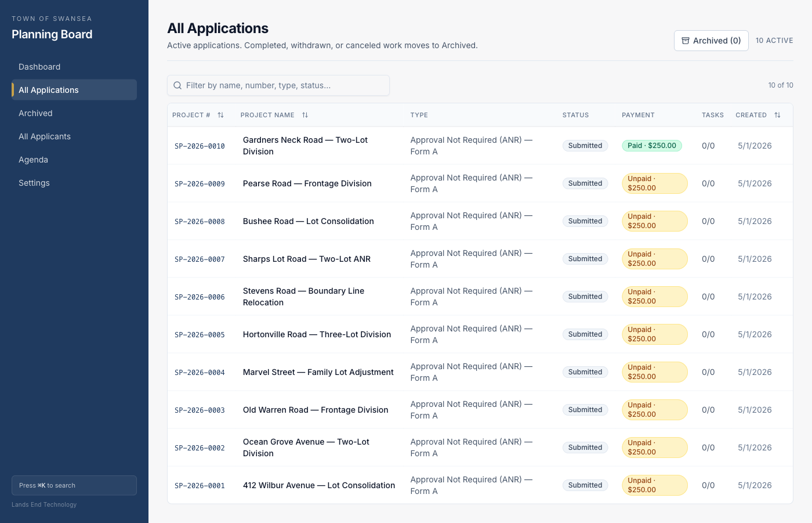Select Bushee Road — Lot Consolidation
The width and height of the screenshot is (812, 523).
coord(309,221)
